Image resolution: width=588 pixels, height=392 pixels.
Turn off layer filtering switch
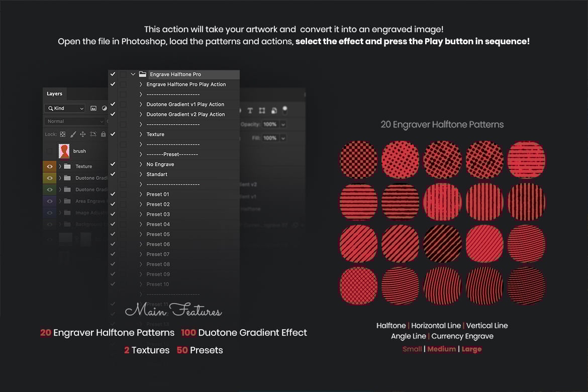(x=285, y=110)
